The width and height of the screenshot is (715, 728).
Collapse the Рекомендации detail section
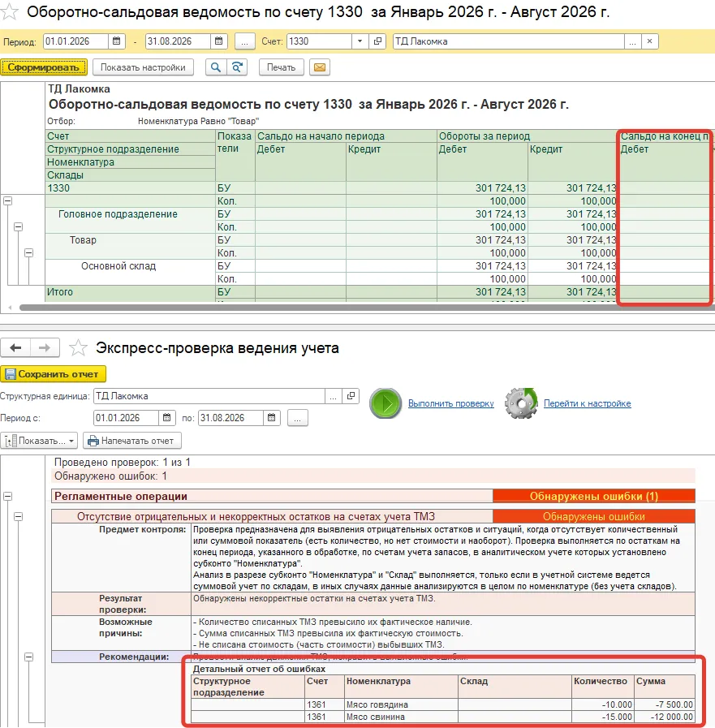click(28, 657)
